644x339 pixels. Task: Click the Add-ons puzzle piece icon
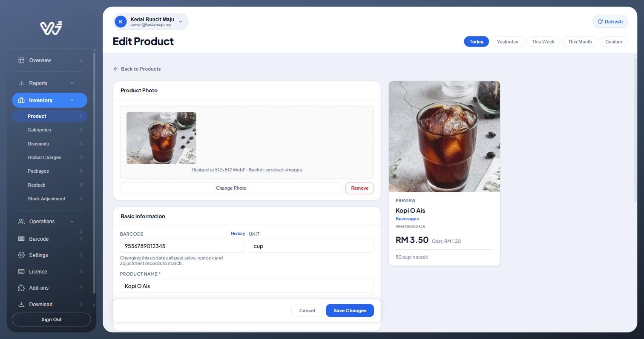(x=21, y=288)
